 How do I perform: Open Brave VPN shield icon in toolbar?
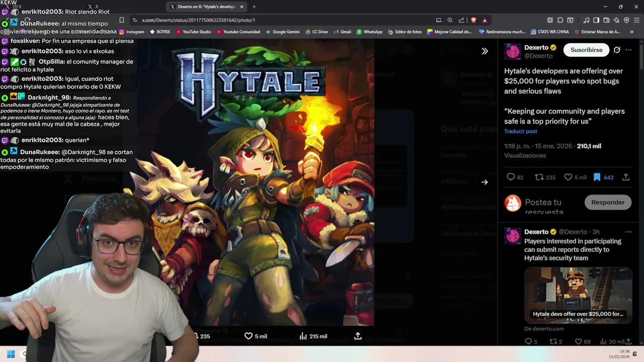[626, 20]
